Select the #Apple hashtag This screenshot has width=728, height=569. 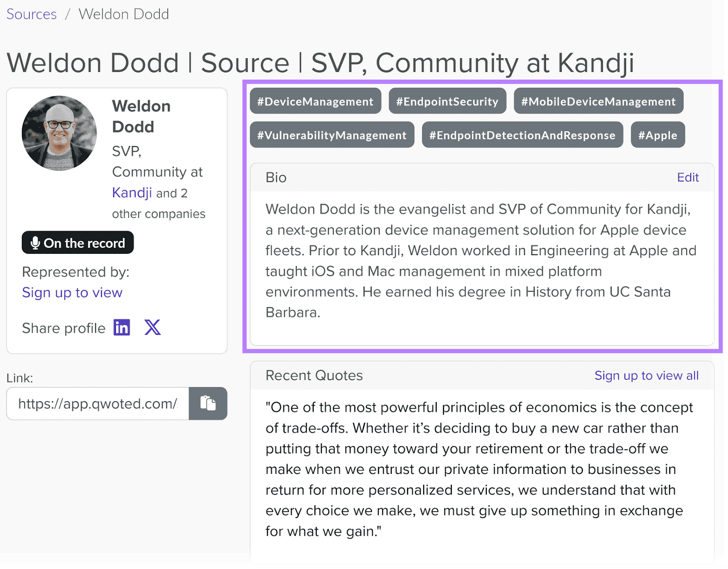pos(657,135)
